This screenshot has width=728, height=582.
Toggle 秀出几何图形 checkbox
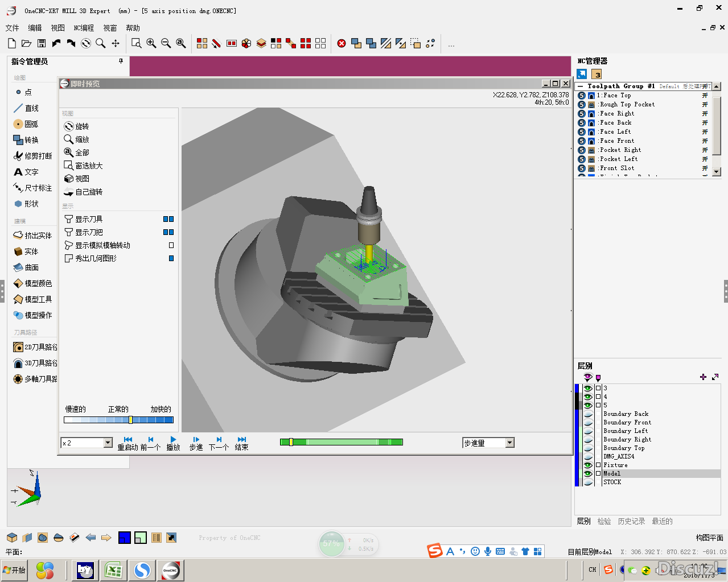point(171,258)
